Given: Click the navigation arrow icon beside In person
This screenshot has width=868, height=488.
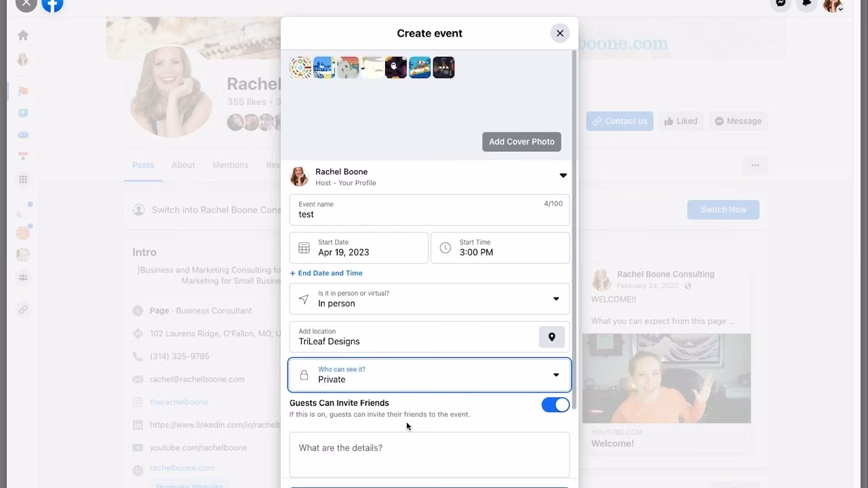Looking at the screenshot, I should [304, 299].
